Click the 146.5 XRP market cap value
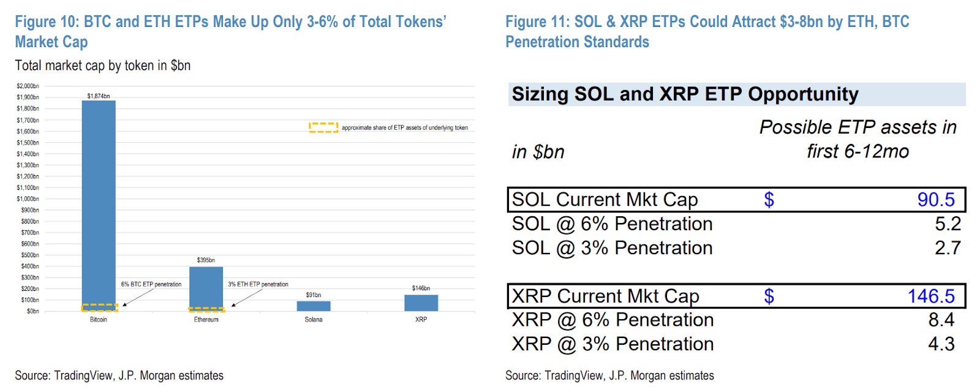980x392 pixels. pyautogui.click(x=930, y=296)
